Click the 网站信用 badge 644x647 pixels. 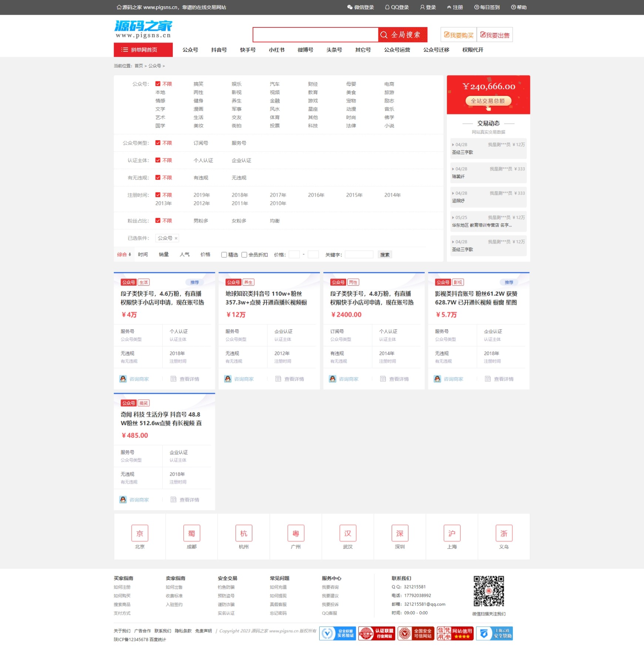click(x=455, y=634)
